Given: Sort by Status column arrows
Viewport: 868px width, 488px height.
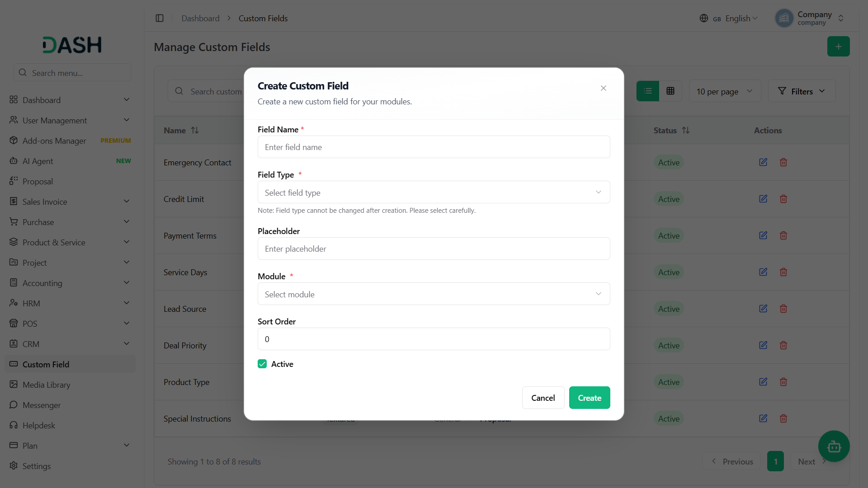Looking at the screenshot, I should [x=686, y=130].
